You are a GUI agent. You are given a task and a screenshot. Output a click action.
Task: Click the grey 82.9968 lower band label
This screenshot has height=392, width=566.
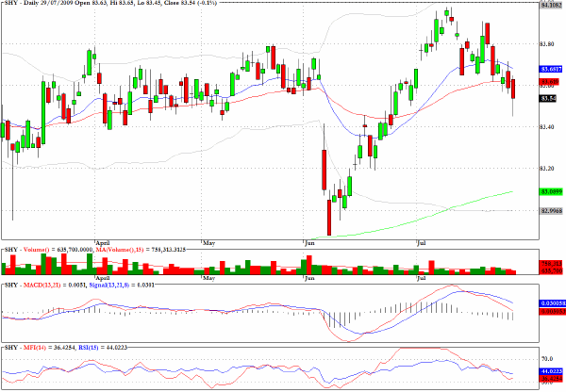click(551, 210)
